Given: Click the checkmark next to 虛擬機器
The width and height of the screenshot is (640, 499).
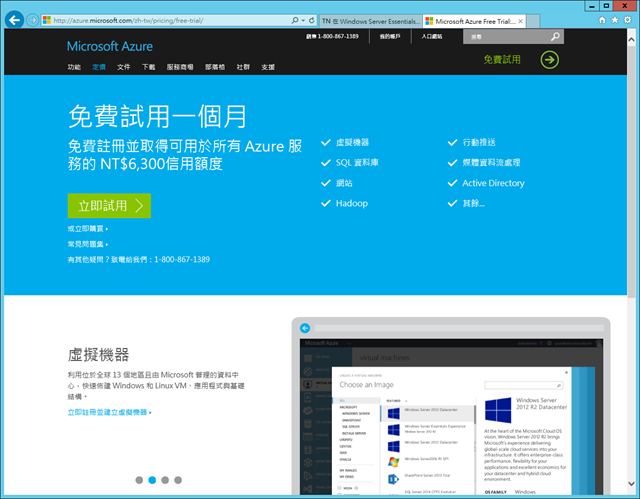Looking at the screenshot, I should coord(326,142).
